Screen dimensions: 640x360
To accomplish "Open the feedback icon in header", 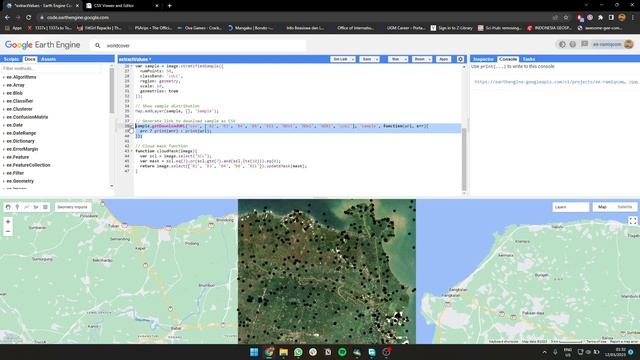I will pyautogui.click(x=584, y=44).
